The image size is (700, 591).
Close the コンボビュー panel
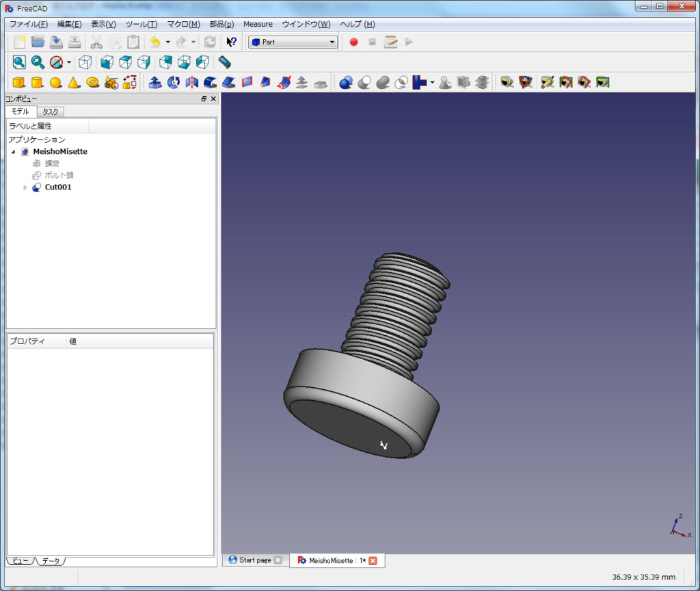point(213,98)
